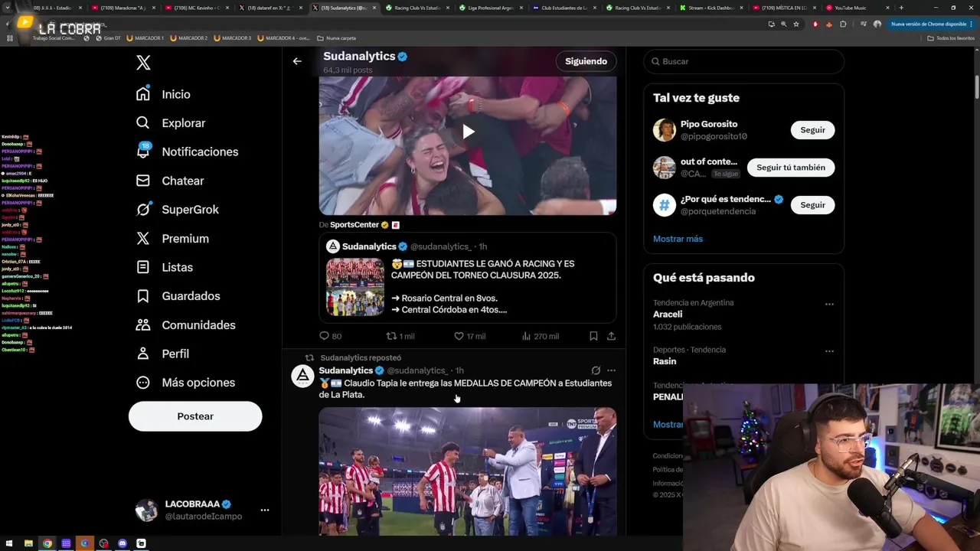Open Más opciones menu
980x551 pixels.
185,383
